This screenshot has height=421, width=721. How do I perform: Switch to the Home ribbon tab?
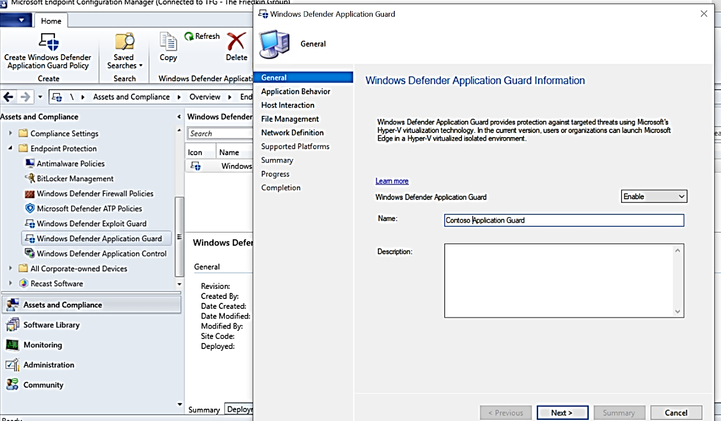[x=51, y=21]
